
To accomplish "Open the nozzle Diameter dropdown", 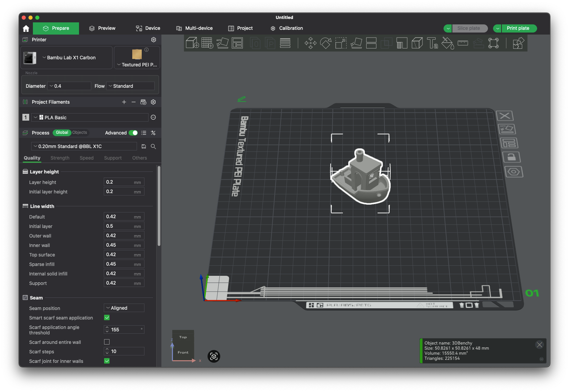I will [70, 86].
